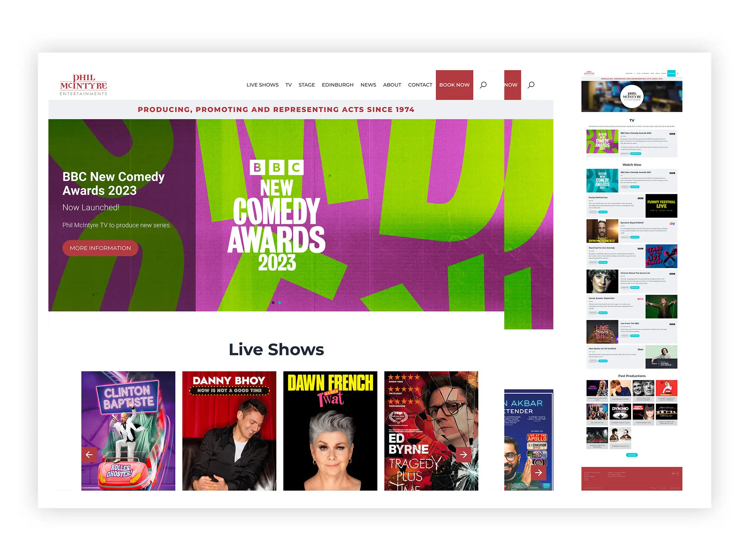748x560 pixels.
Task: Open the Funny Festival Live thumbnail
Action: point(661,206)
